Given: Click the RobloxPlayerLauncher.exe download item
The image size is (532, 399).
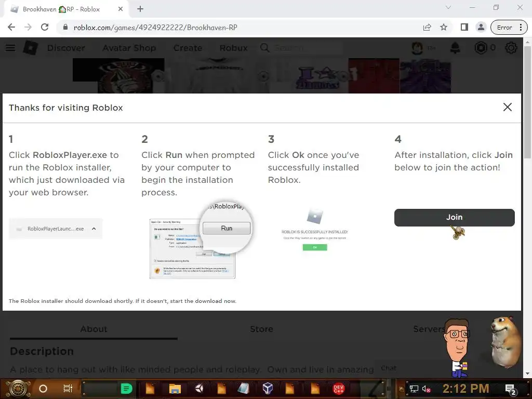Looking at the screenshot, I should tap(56, 229).
